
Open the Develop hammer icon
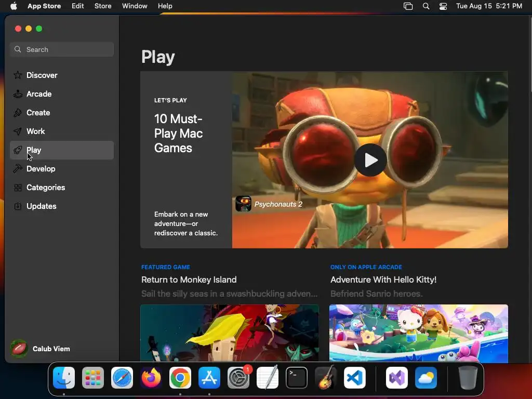coord(18,168)
